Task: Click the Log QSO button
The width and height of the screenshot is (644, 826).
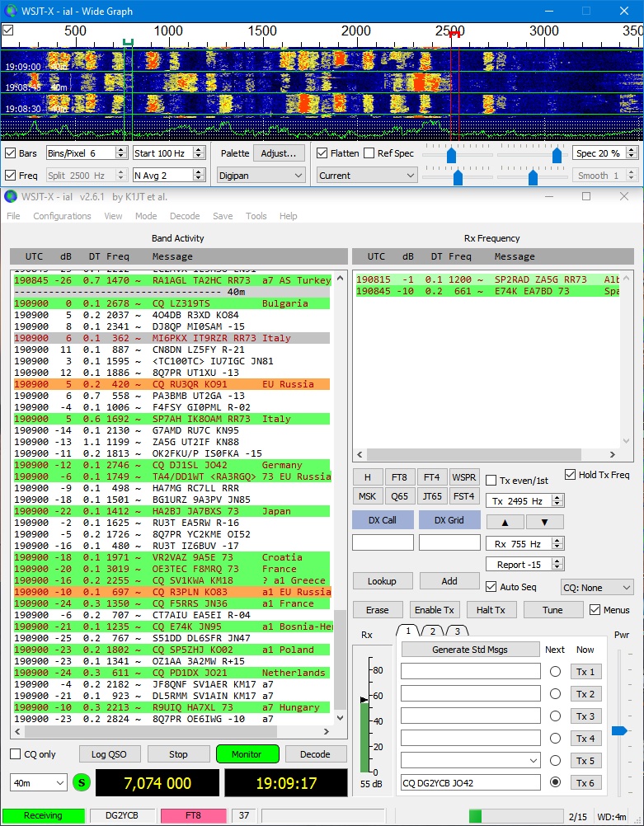Action: click(109, 754)
